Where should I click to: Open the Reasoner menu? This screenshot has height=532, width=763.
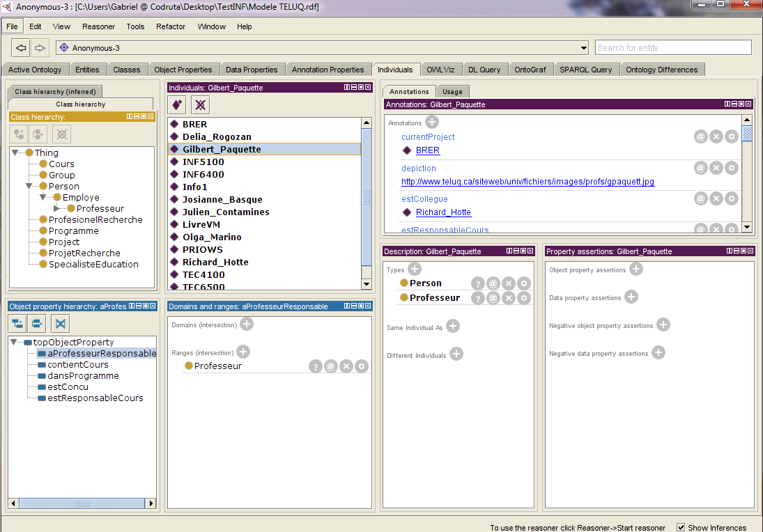pyautogui.click(x=98, y=26)
